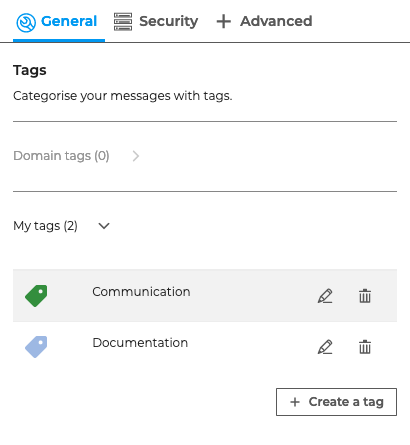Click the blue Documentation tag icon
The height and width of the screenshot is (445, 410).
[36, 347]
